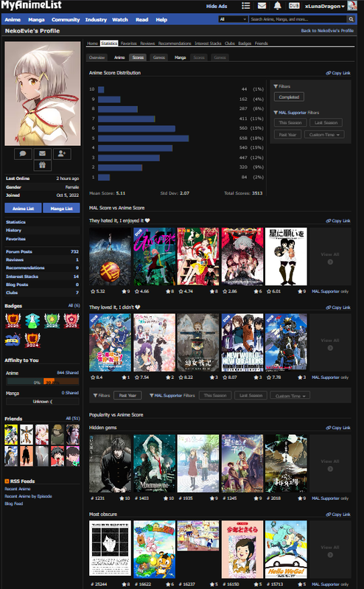Click the Anime affinity bar

pyautogui.click(x=43, y=382)
